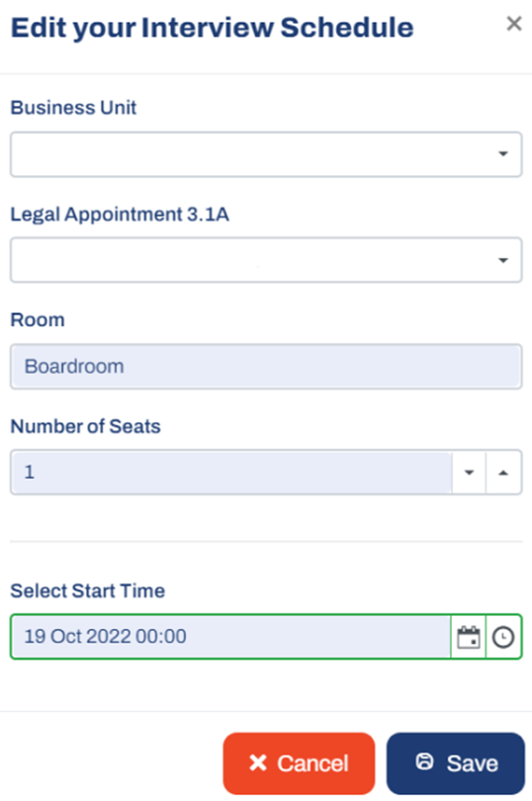This screenshot has height=801, width=532.
Task: Select the start time field showing 19 Oct 2022
Action: (230, 637)
